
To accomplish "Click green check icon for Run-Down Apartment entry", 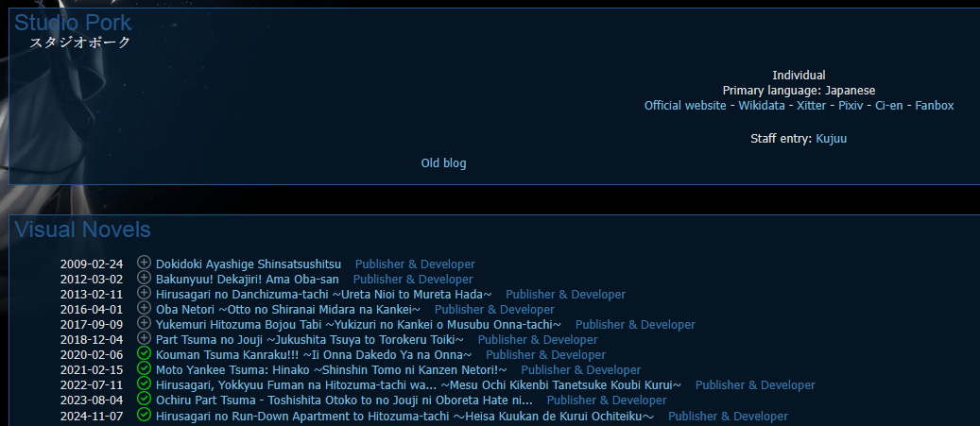I will (x=145, y=415).
